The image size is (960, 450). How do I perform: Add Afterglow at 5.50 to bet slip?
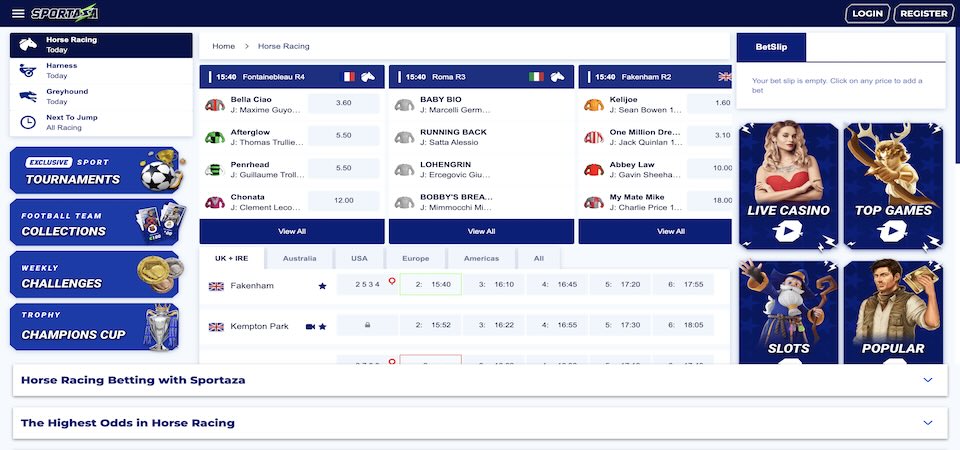343,135
